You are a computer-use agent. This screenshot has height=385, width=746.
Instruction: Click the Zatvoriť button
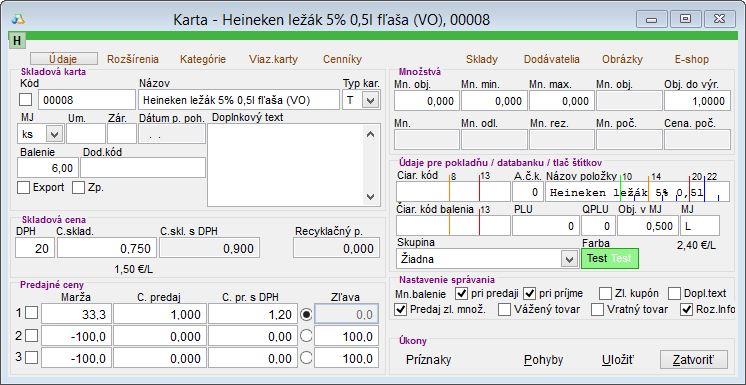tap(694, 360)
